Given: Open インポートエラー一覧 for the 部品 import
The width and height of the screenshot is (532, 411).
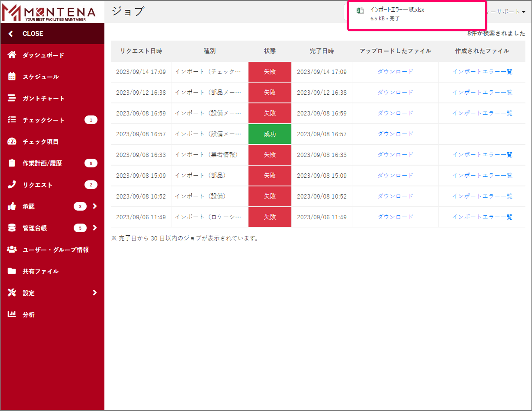Looking at the screenshot, I should click(482, 175).
